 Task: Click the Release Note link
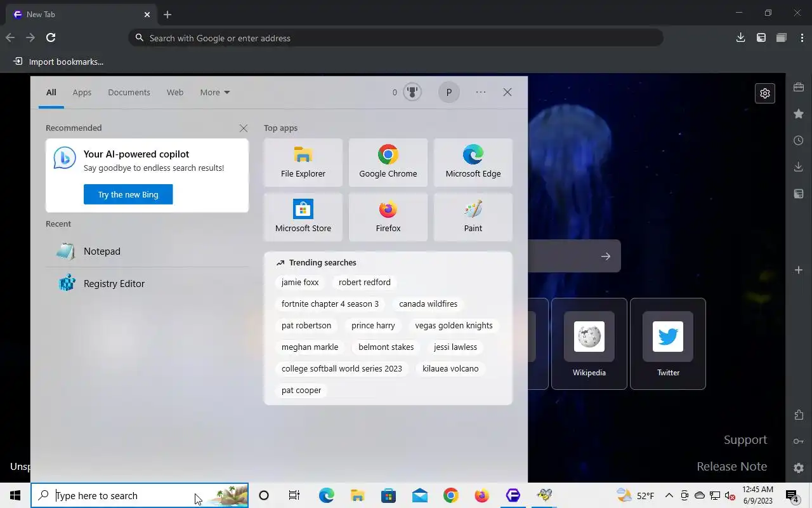tap(732, 466)
